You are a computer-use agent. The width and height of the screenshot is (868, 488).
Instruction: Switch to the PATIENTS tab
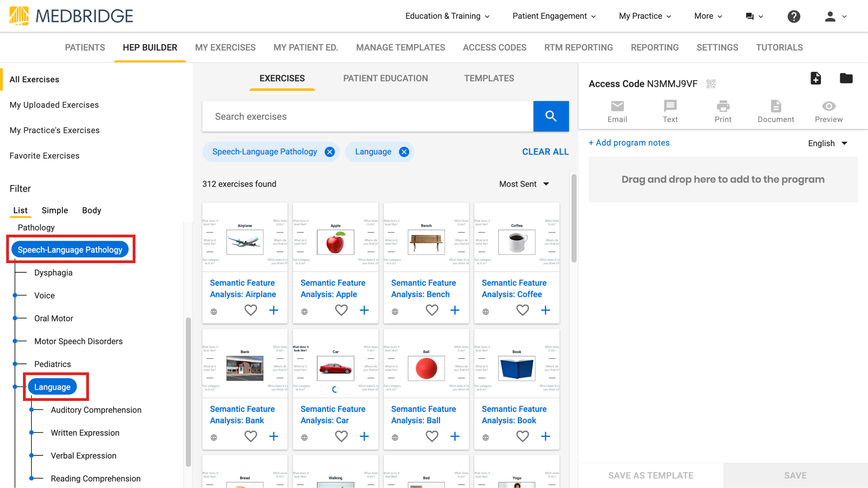85,48
